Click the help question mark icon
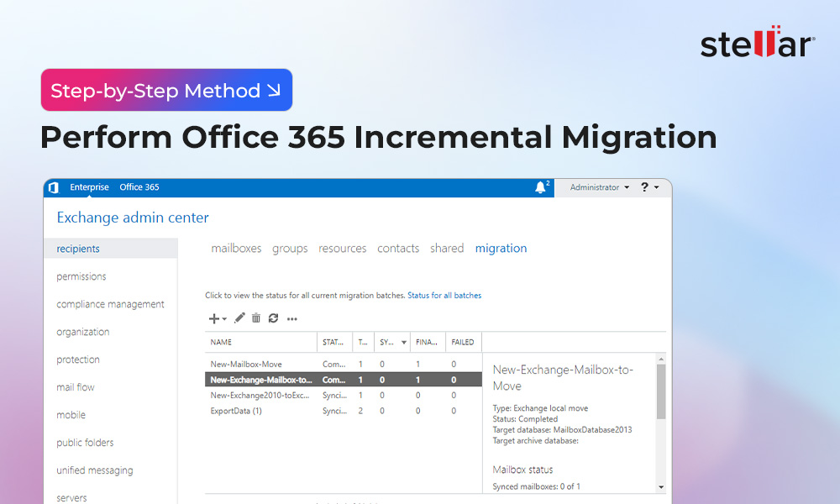Screen dimensions: 840x504 point(645,187)
